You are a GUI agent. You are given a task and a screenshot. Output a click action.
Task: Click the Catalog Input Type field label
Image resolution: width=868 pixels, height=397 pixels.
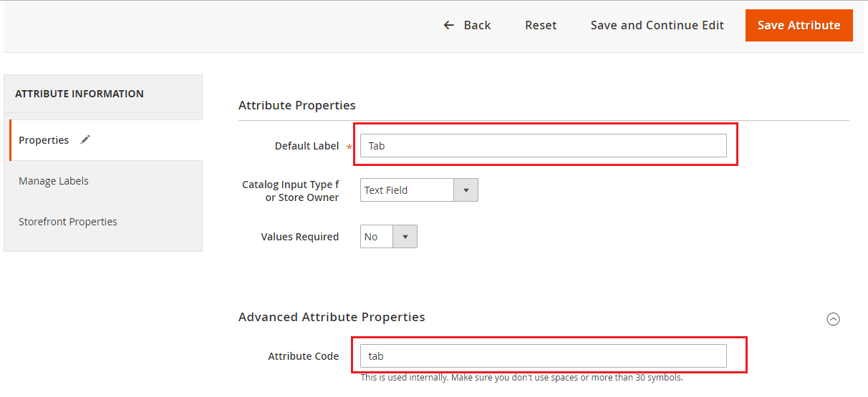[x=291, y=191]
